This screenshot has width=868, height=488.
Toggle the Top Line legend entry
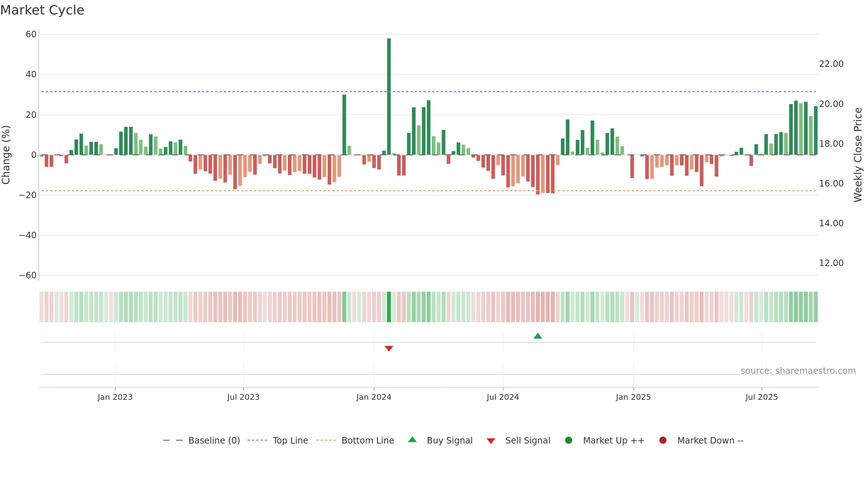point(278,440)
